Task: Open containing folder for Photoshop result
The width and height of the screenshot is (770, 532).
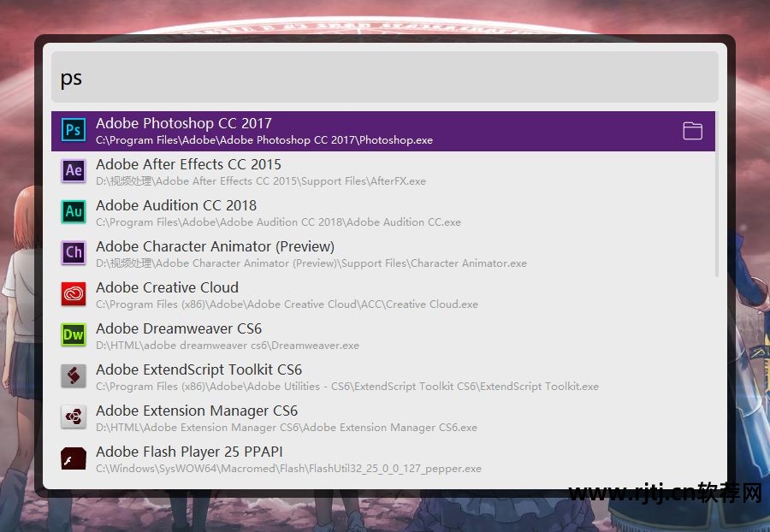Action: tap(692, 131)
